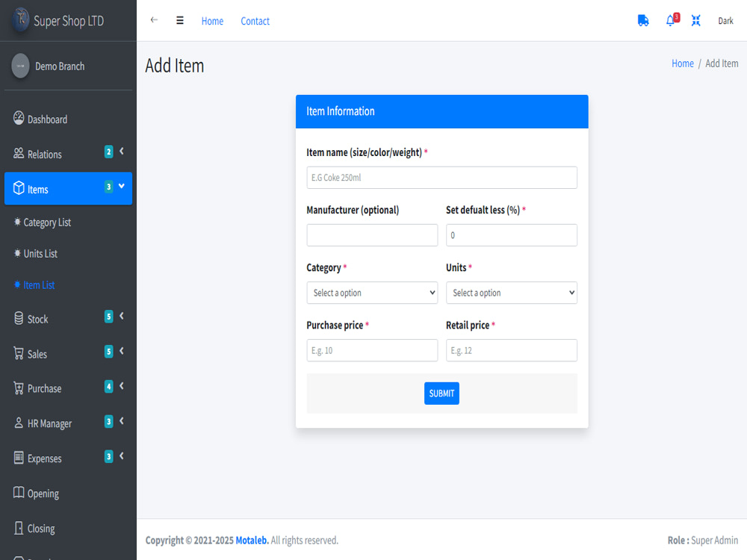
Task: Click the Stock badge showing 5
Action: tap(108, 316)
